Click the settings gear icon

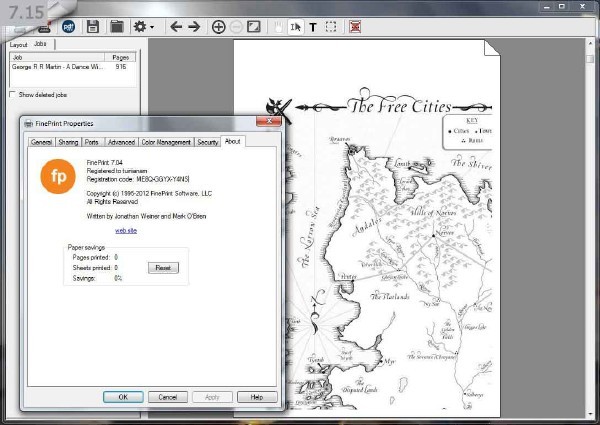140,27
